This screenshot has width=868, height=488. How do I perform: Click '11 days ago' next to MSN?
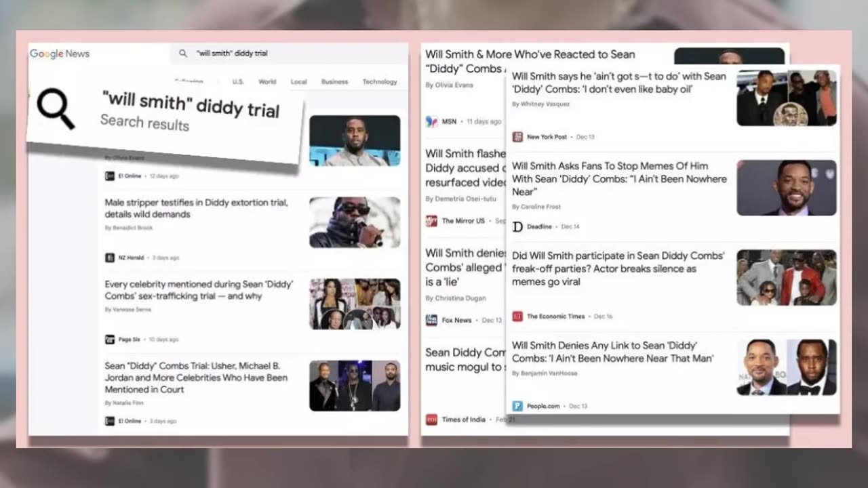484,121
